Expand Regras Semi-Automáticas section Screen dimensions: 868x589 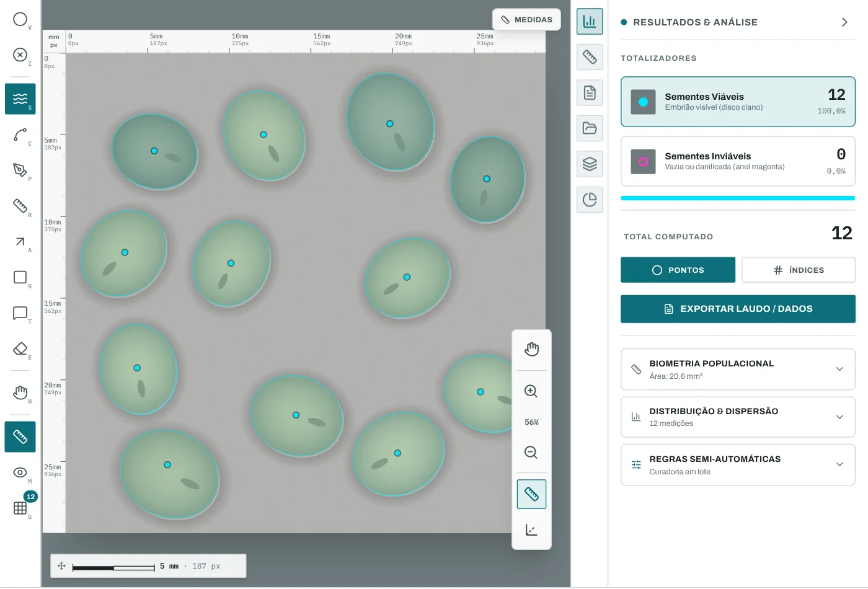tap(738, 465)
